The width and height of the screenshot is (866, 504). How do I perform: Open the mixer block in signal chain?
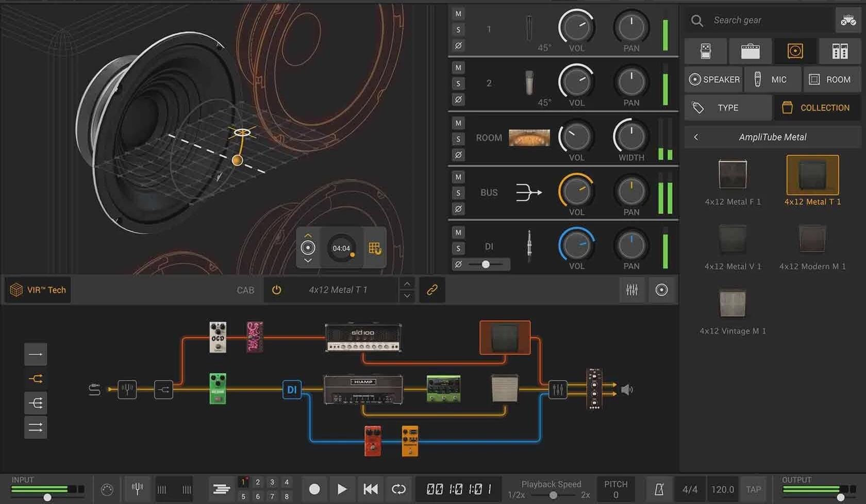tap(558, 390)
